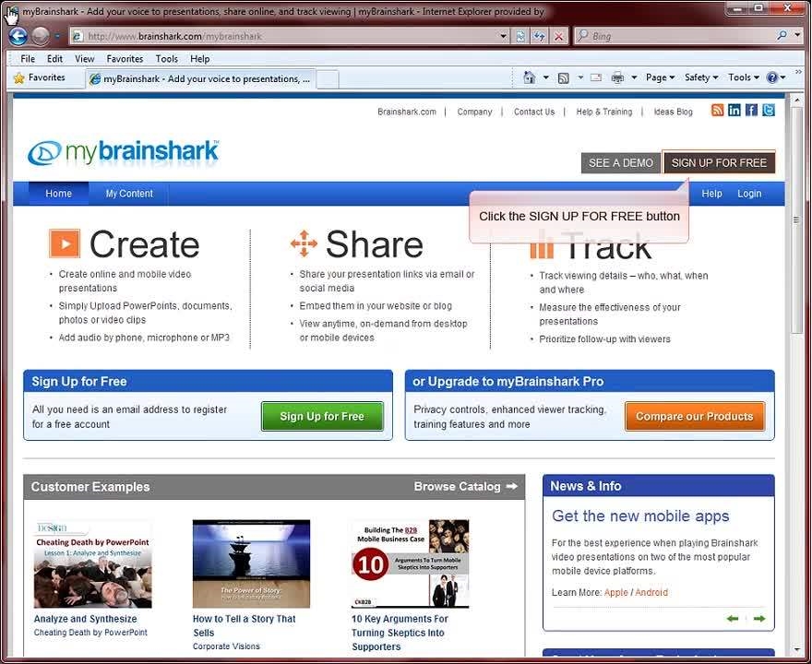The width and height of the screenshot is (812, 664).
Task: Click the Bing search box
Action: point(674,36)
